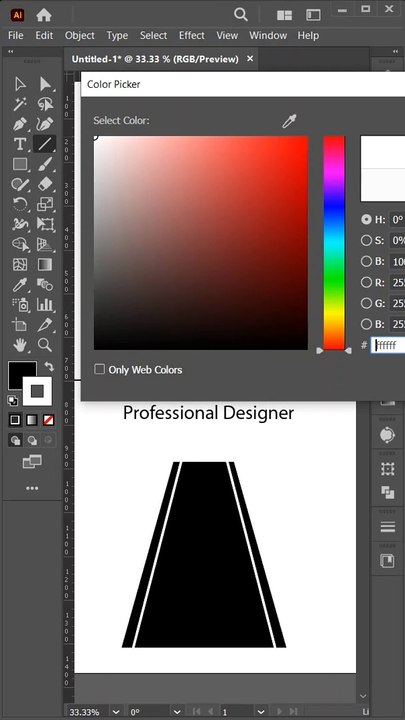Screen dimensions: 405x720
Task: Close the Untitled-1 document tab
Action: pyautogui.click(x=250, y=59)
